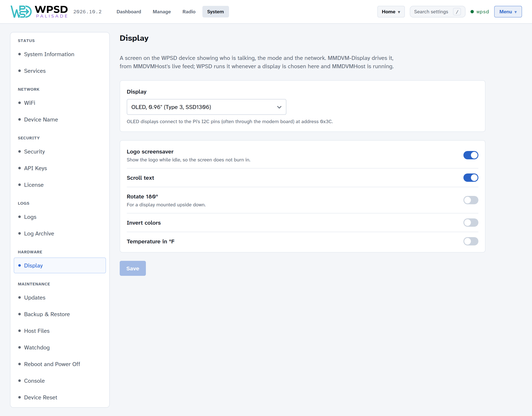Open Device Reset page
This screenshot has height=416, width=532.
60,397
